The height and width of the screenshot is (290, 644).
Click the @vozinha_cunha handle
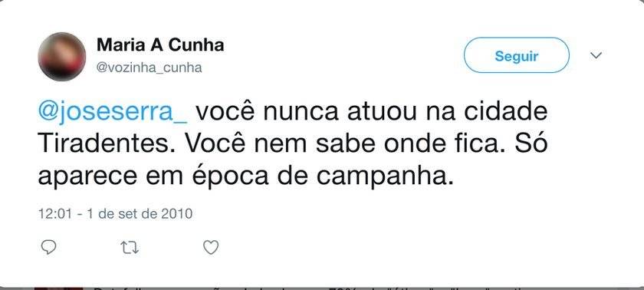149,68
